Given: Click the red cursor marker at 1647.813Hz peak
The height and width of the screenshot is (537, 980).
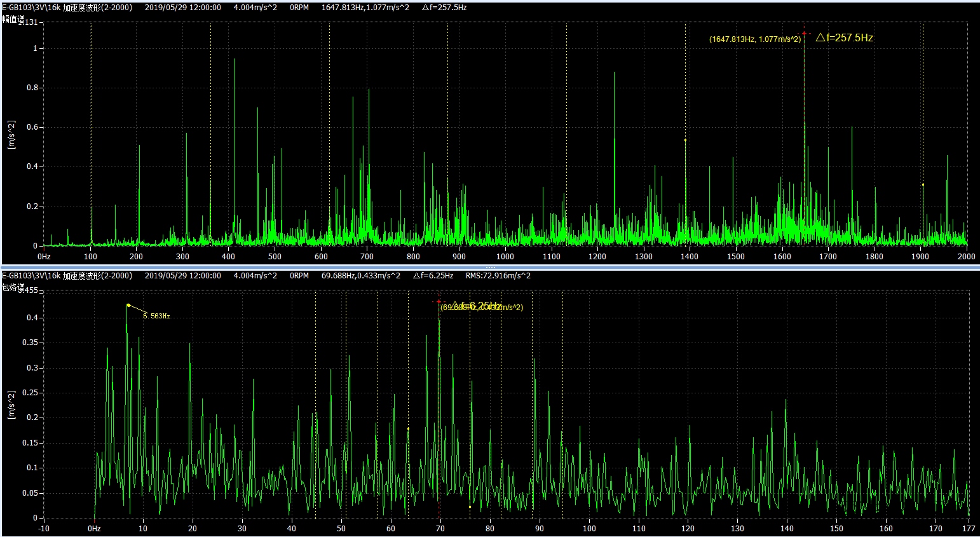Looking at the screenshot, I should (804, 33).
